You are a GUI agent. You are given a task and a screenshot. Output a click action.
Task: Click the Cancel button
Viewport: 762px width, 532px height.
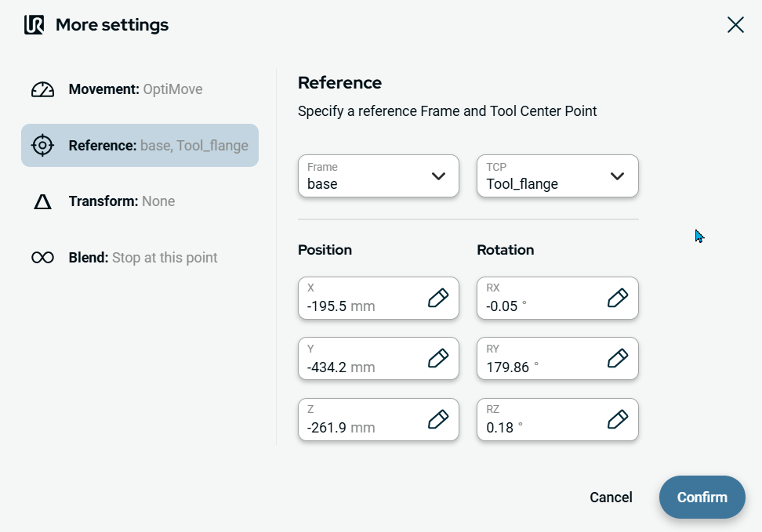(611, 498)
